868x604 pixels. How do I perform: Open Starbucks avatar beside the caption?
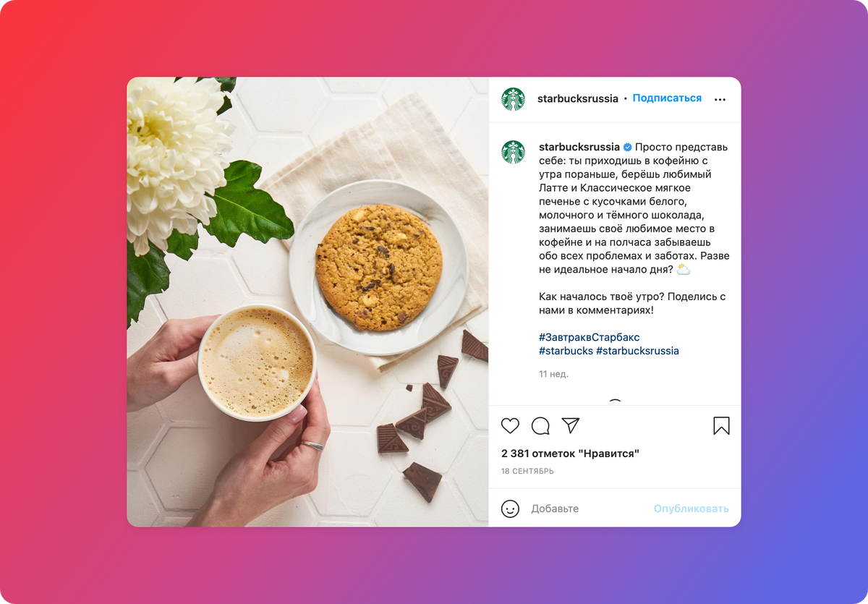coord(513,152)
